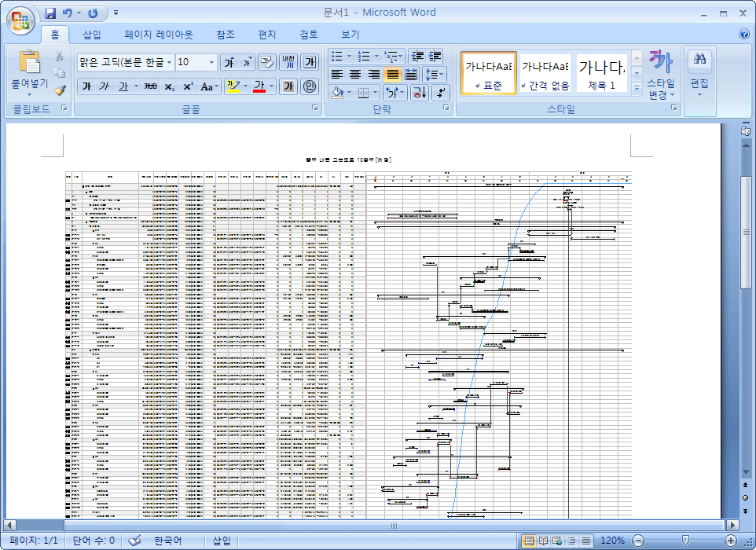The width and height of the screenshot is (756, 550).
Task: Click the bullet list icon
Action: click(x=336, y=56)
